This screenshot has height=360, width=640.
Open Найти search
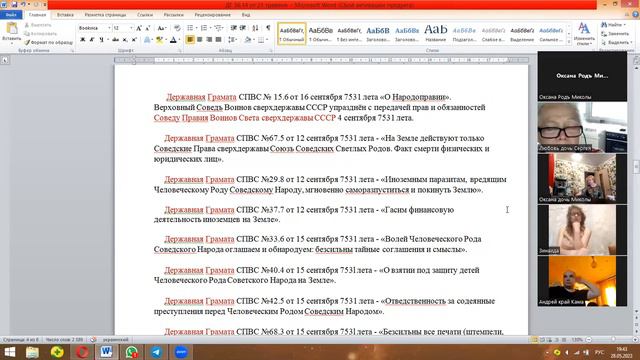coord(613,25)
